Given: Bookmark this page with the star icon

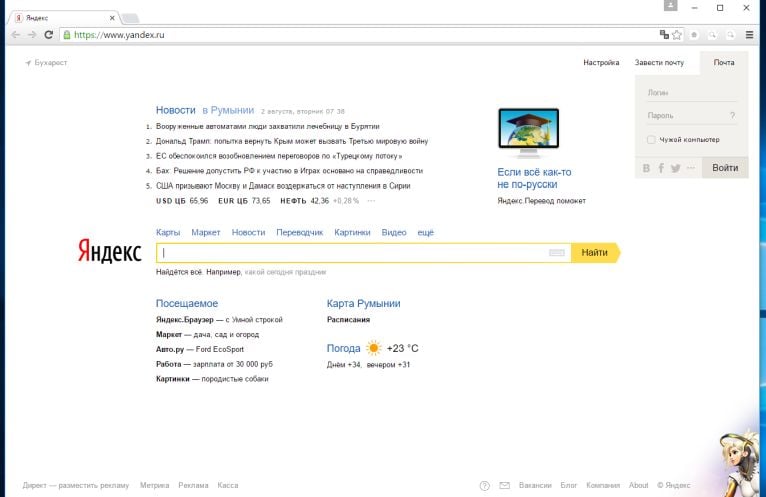Looking at the screenshot, I should pos(677,35).
